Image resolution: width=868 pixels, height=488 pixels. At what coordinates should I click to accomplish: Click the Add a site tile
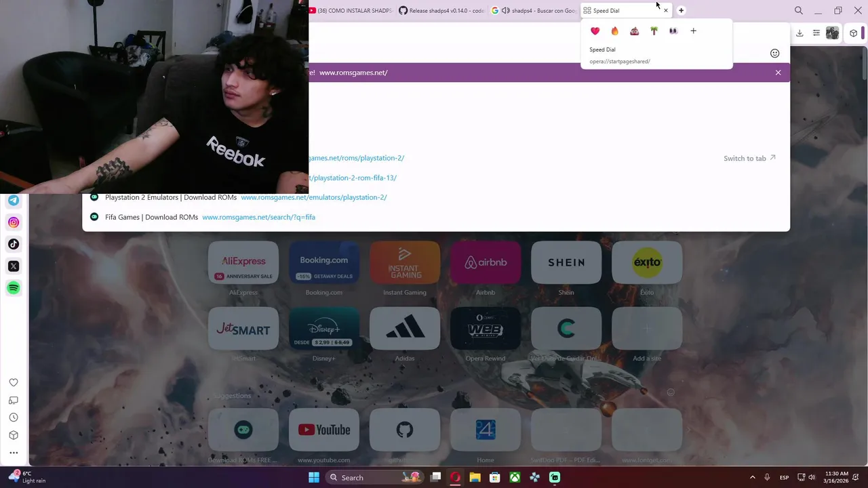pos(647,329)
